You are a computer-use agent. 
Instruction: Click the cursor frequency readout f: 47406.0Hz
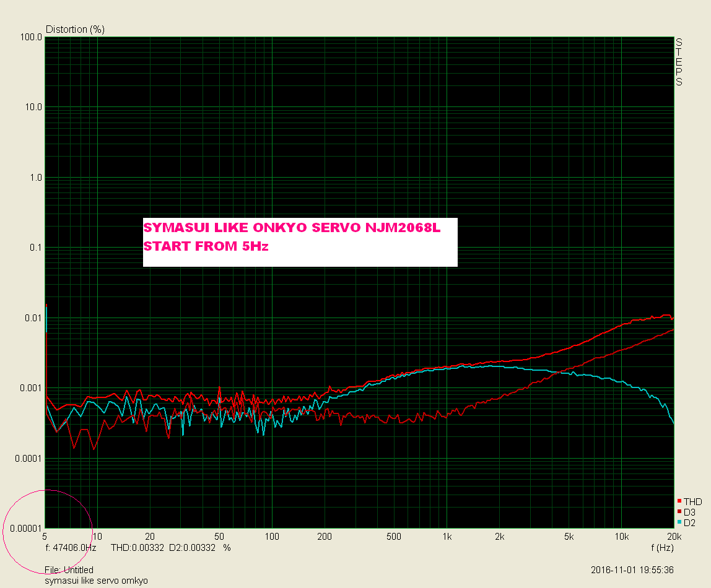[71, 548]
